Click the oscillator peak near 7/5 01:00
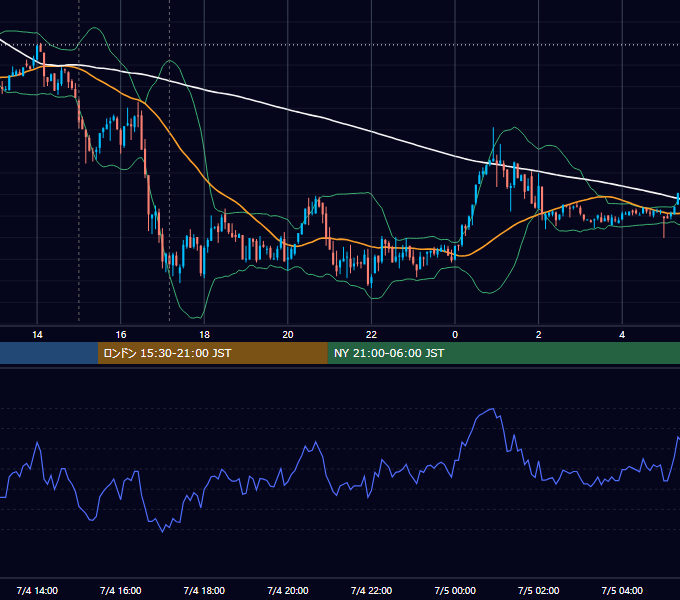Viewport: 680px width, 600px height. pyautogui.click(x=492, y=409)
